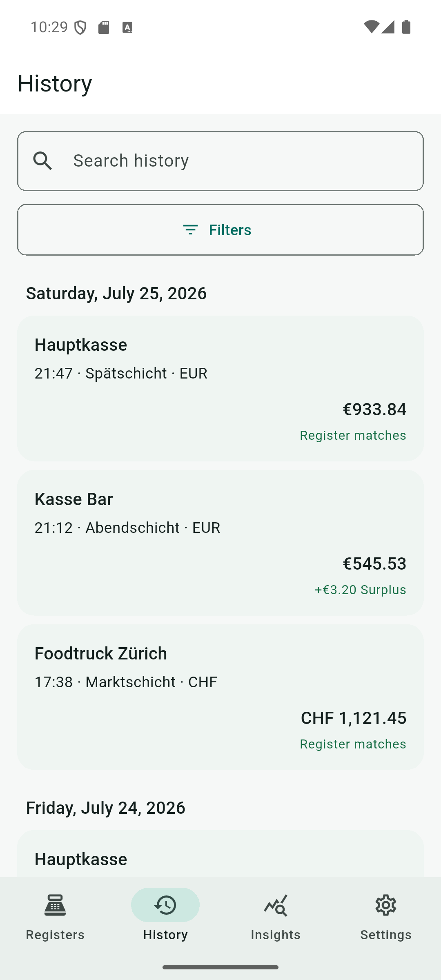
Task: Switch to the Settings tab label
Action: [386, 934]
